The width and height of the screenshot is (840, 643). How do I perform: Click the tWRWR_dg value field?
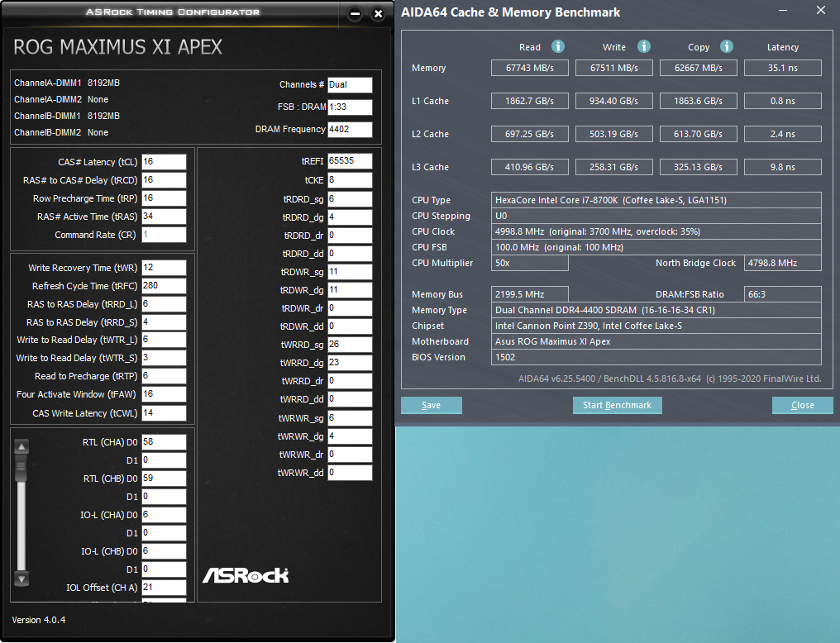[350, 436]
